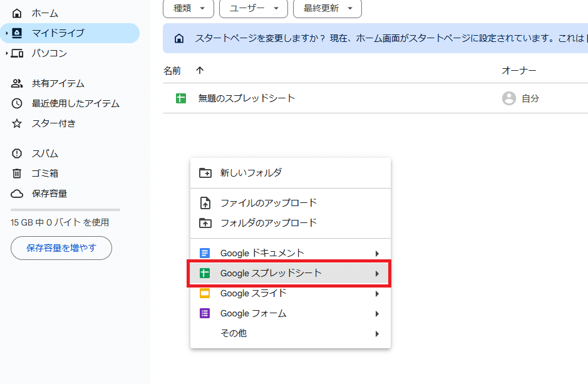Viewport: 588px width, 384px height.
Task: Expand the パソコン tree arrow
Action: pos(6,53)
